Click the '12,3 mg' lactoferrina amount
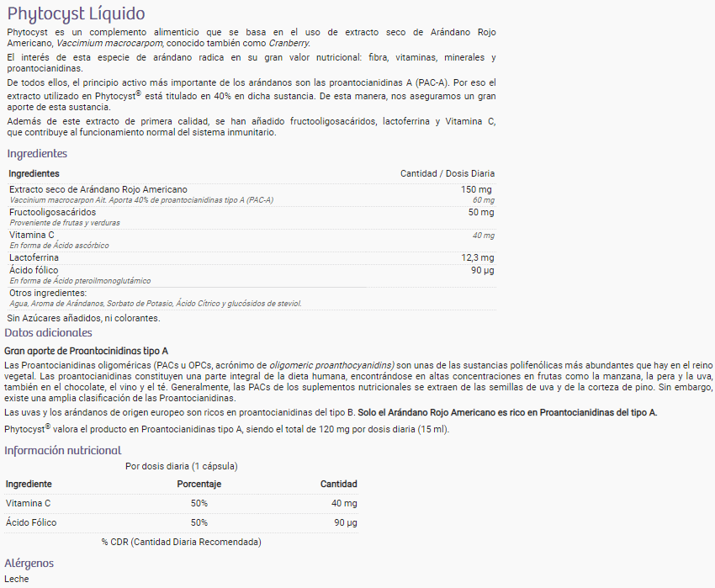This screenshot has width=715, height=588. pos(478,257)
